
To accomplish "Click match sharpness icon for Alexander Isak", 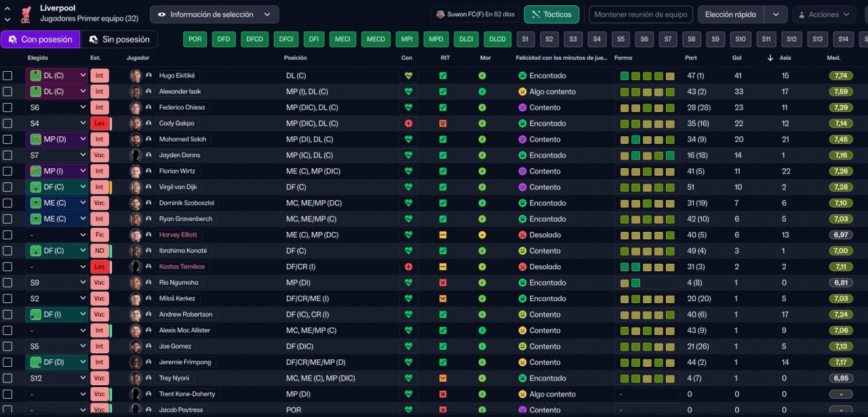I will 443,92.
